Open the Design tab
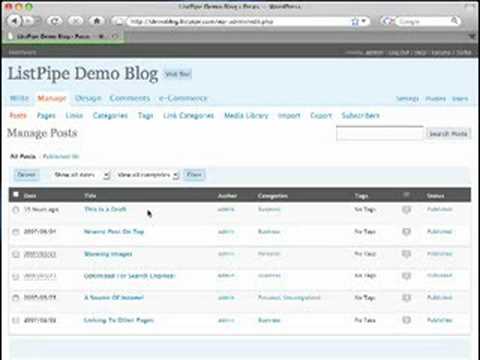Viewport: 480px width, 360px height. [88, 98]
